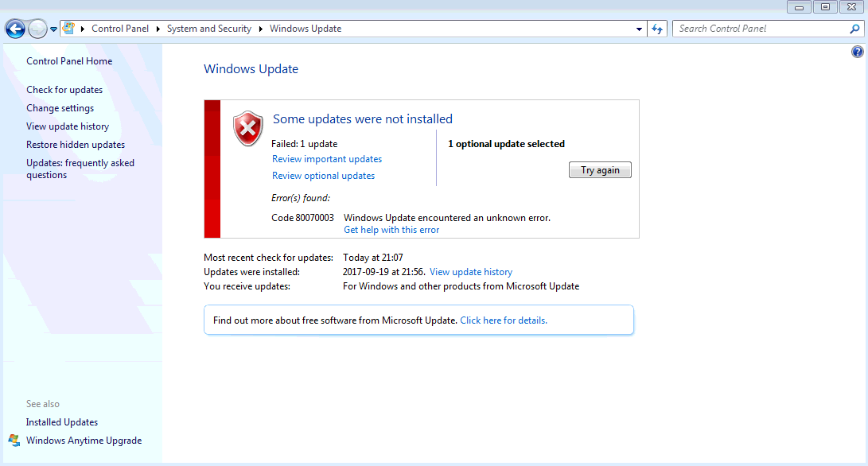Screen dimensions: 868x466
Task: Expand the arrow after Control Panel breadcrumb
Action: (x=158, y=29)
